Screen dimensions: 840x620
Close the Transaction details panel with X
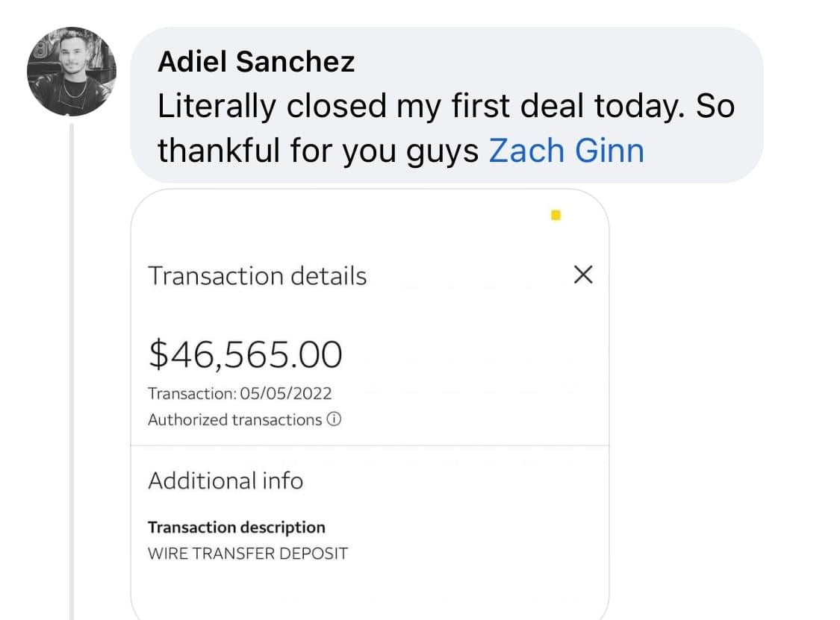click(x=583, y=275)
